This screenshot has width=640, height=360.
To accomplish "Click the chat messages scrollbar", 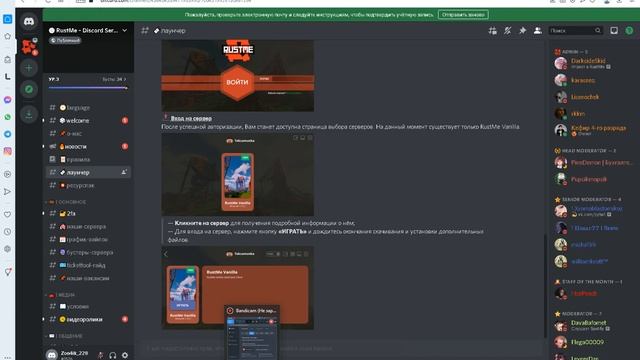I will 544,286.
